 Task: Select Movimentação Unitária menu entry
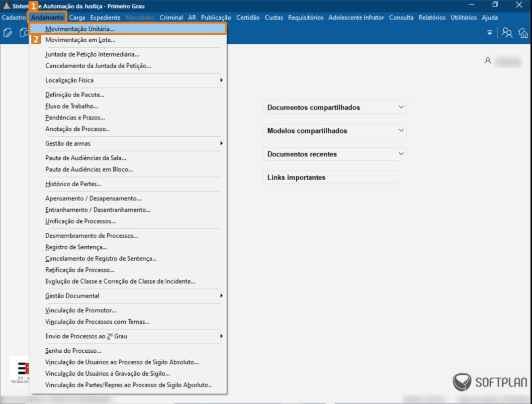coord(128,29)
